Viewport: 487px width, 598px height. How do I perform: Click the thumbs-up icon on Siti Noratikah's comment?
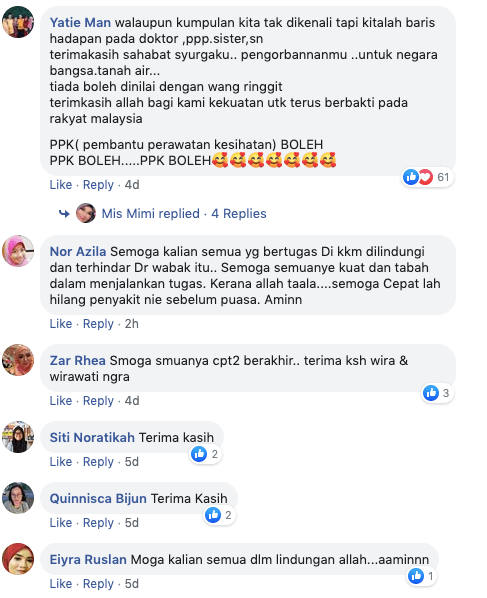click(x=199, y=454)
